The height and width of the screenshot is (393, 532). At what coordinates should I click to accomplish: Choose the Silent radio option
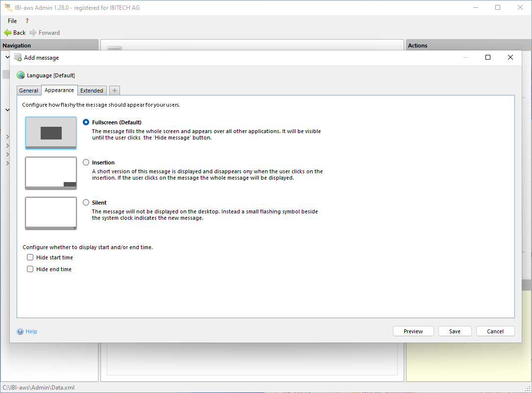click(x=86, y=203)
